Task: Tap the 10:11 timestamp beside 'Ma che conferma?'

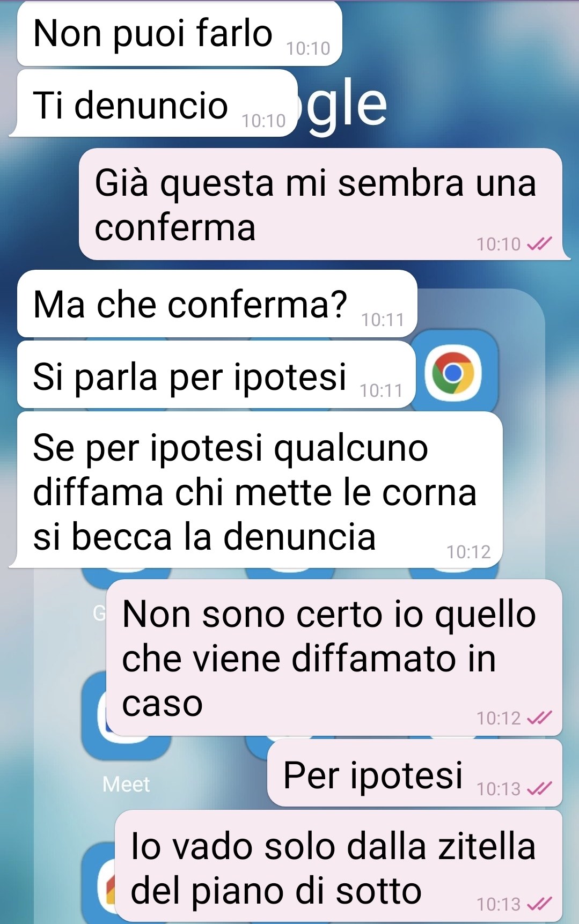Action: coord(383,320)
